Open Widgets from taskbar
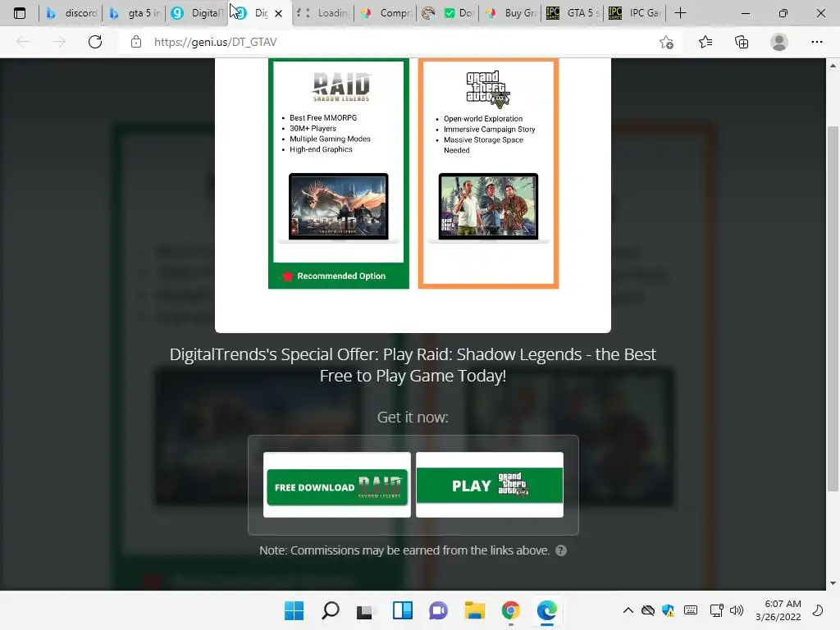The height and width of the screenshot is (630, 840). 402,610
